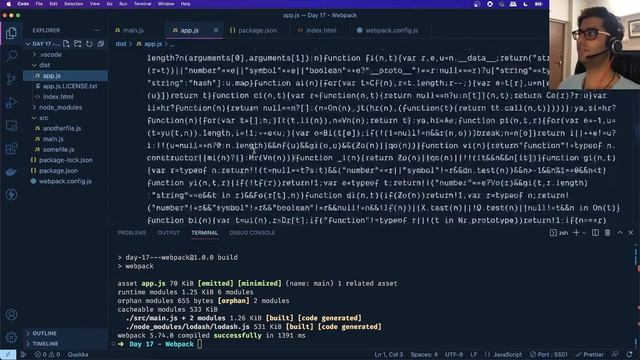
Task: Close the app.js editor tab
Action: (x=216, y=30)
